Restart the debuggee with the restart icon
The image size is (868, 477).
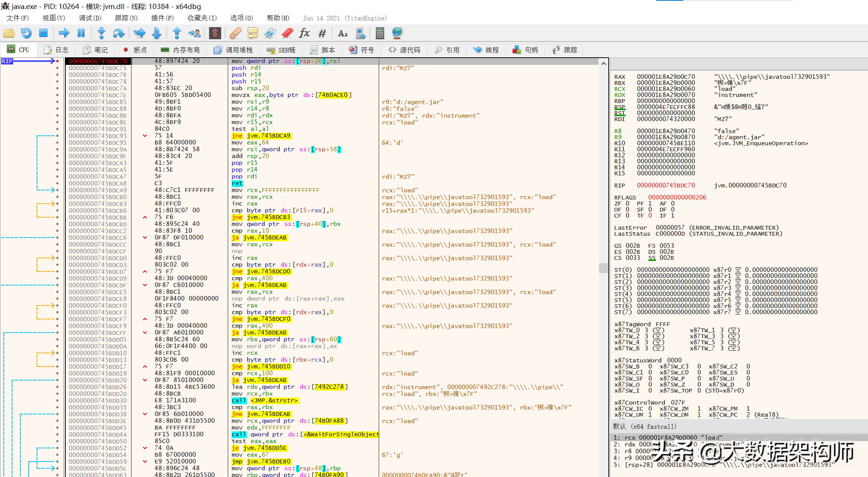(x=26, y=33)
